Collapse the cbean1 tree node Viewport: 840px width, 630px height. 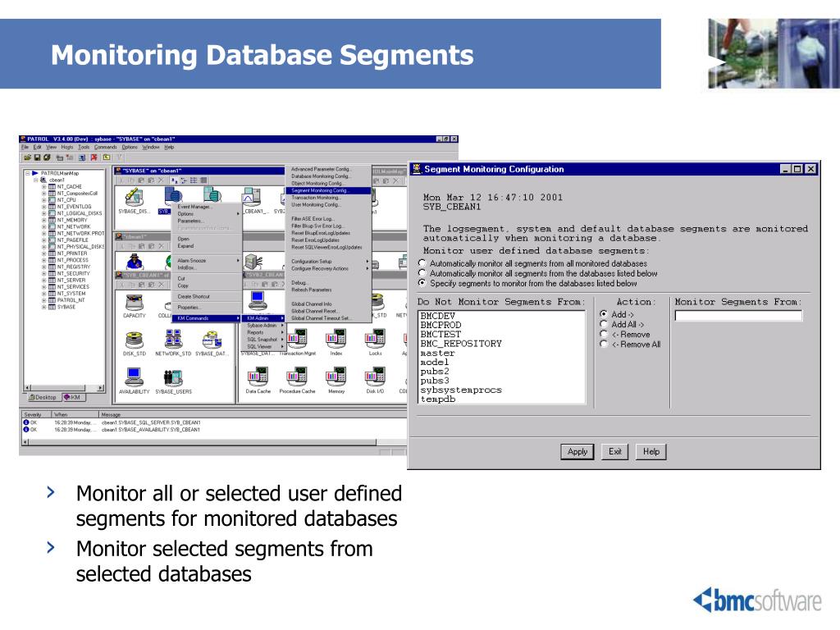[36, 180]
